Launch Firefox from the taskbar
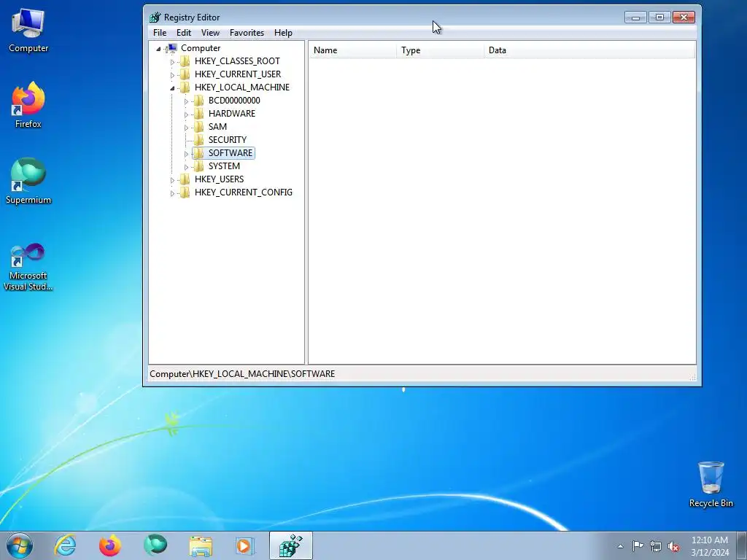Viewport: 747px width, 560px height. [x=110, y=545]
